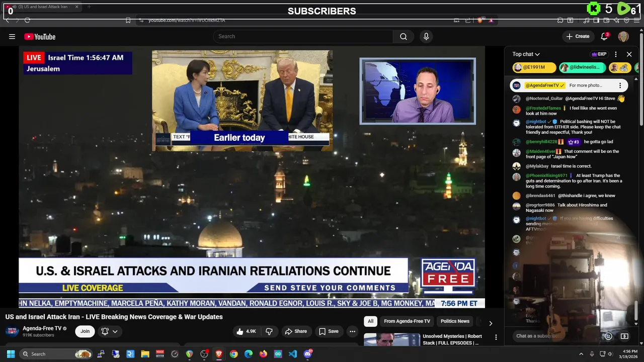Open the Unsolved Mysteries video thumbnail
This screenshot has height=362, width=644.
392,339
